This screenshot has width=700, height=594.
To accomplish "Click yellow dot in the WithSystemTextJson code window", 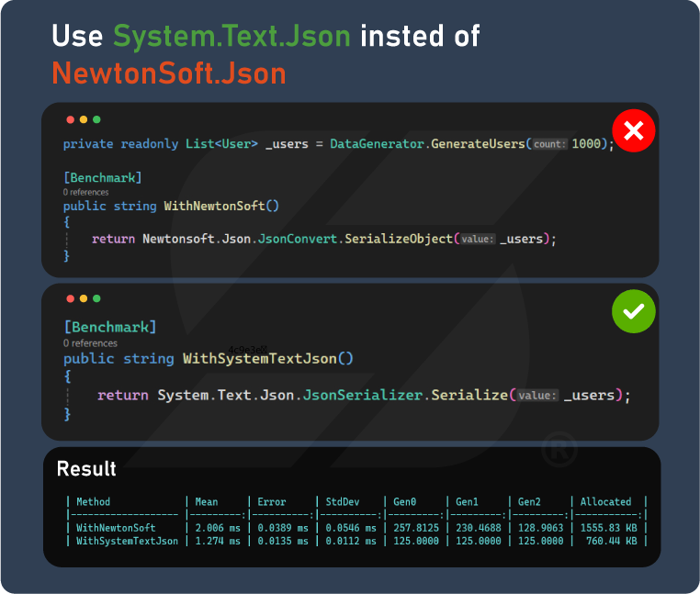I will pyautogui.click(x=84, y=298).
